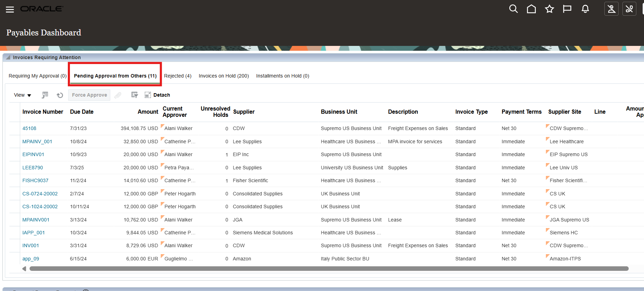Click supplier EIP Inc cell
Viewport: 644px width, 291px height.
coord(241,154)
